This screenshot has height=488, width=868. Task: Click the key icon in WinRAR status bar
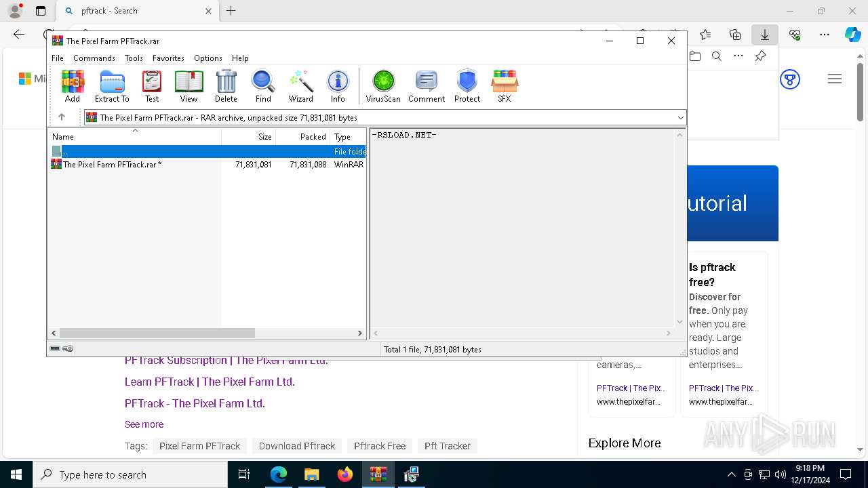(68, 348)
